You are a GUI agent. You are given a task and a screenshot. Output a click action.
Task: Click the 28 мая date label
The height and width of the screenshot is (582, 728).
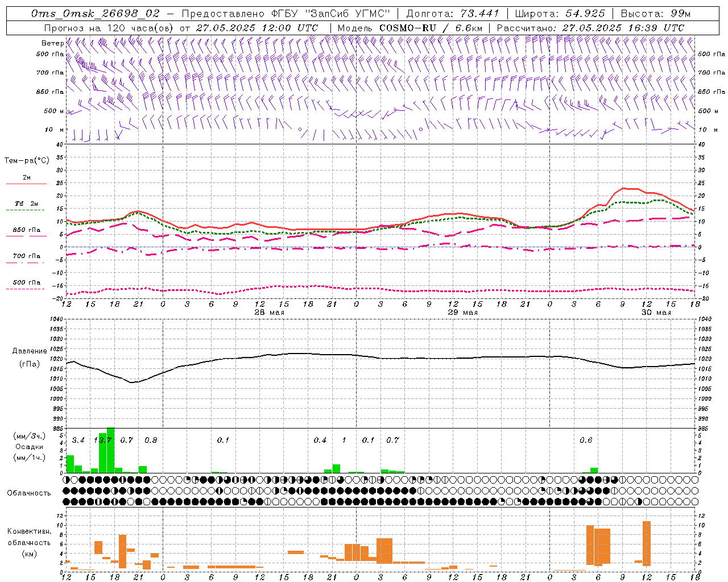tap(269, 313)
